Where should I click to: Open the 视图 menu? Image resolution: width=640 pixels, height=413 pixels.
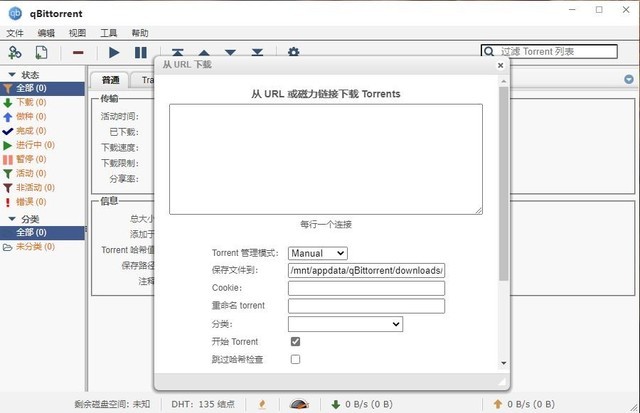click(x=77, y=33)
